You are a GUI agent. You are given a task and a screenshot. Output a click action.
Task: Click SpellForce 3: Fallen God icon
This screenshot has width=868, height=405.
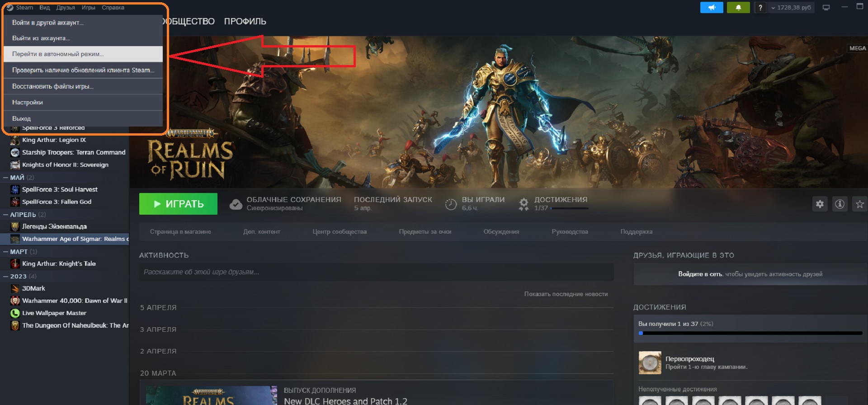pyautogui.click(x=15, y=202)
